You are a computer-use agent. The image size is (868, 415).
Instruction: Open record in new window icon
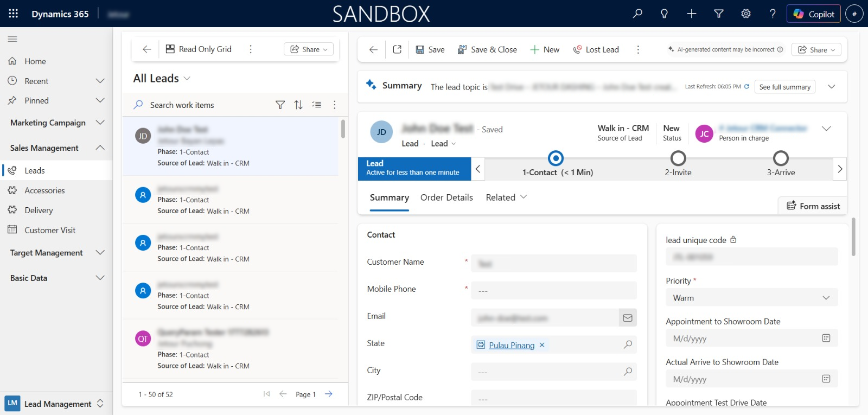coord(397,49)
